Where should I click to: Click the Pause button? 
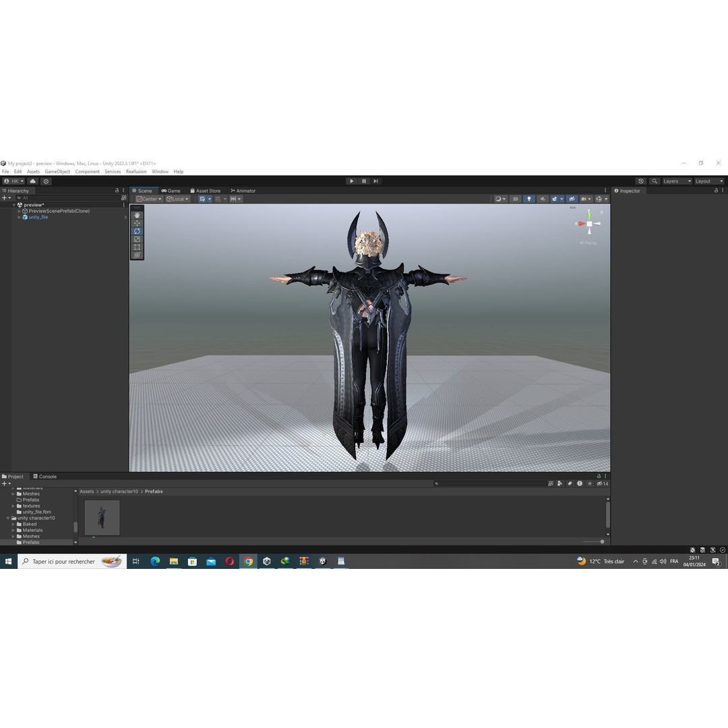(x=364, y=181)
